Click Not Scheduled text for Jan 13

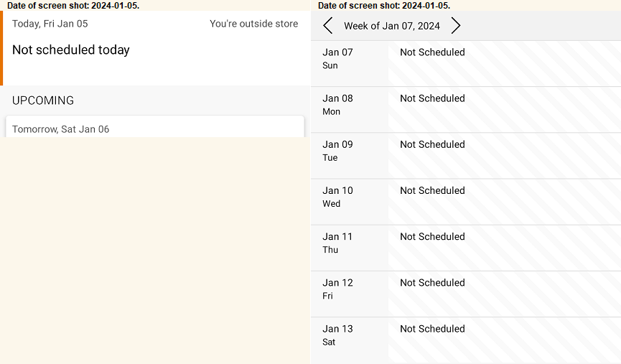pyautogui.click(x=432, y=329)
